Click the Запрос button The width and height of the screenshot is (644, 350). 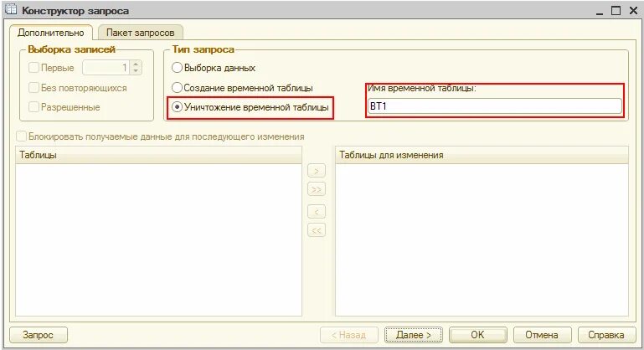coord(39,335)
